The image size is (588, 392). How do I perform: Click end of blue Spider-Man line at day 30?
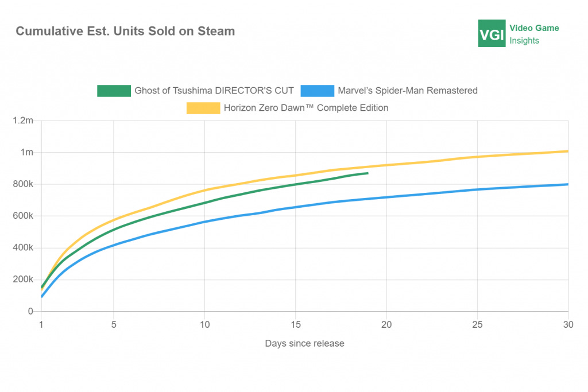point(567,184)
